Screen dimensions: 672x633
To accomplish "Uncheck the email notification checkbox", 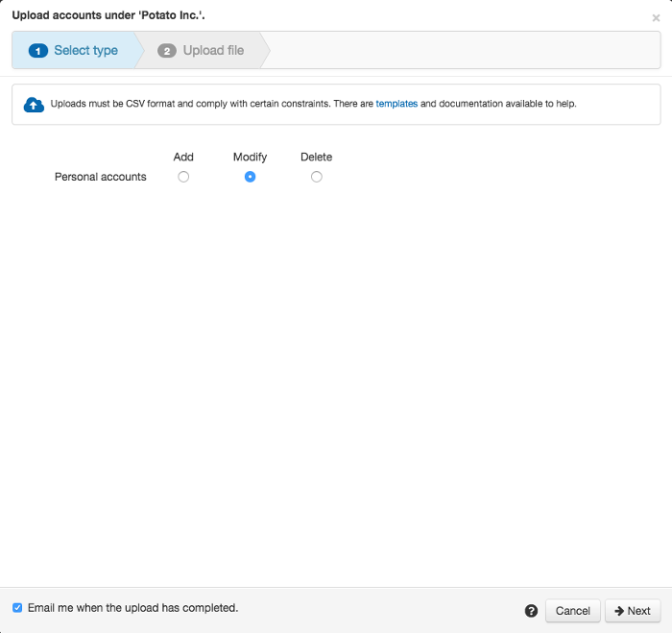I will [x=17, y=608].
